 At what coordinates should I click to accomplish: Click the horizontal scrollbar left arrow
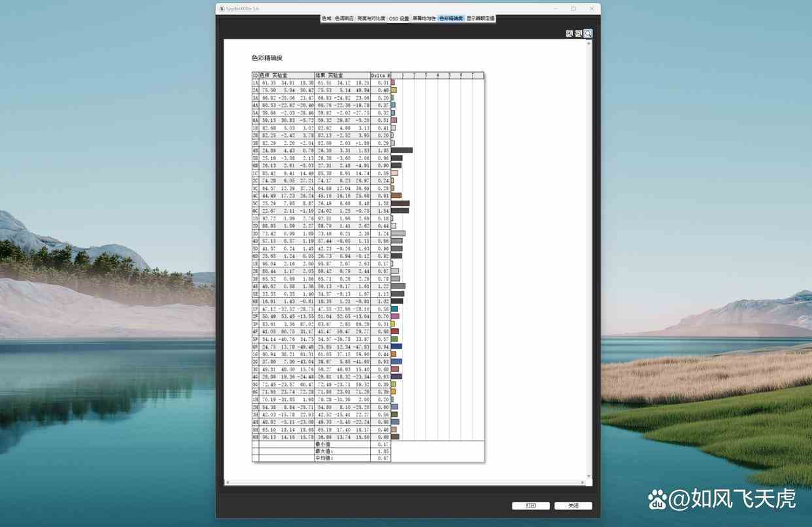click(227, 483)
